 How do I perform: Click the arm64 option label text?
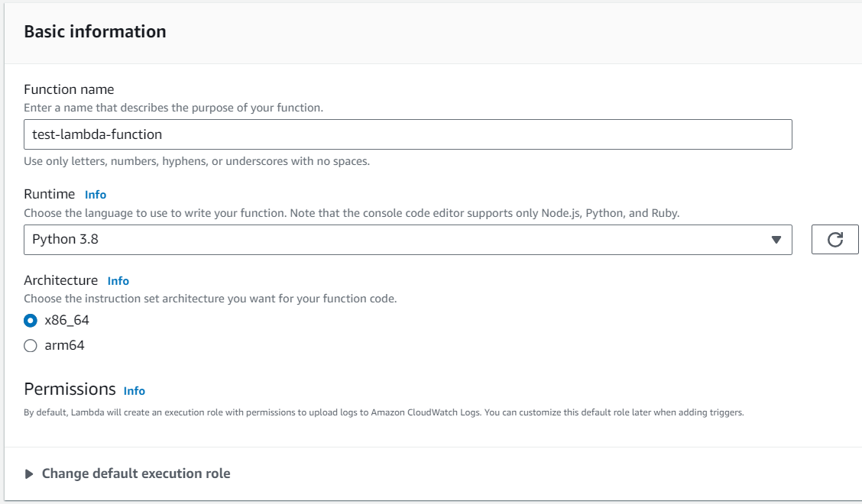tap(64, 345)
